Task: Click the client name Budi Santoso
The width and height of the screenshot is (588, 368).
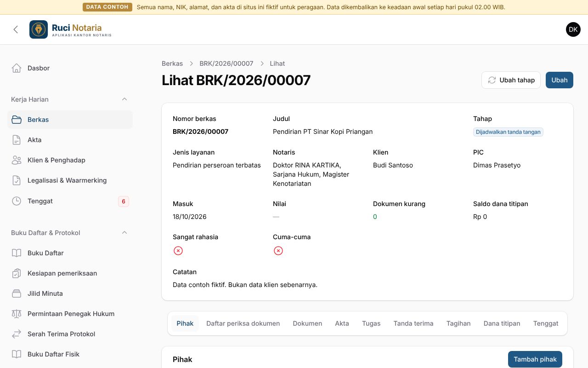Action: pos(393,165)
